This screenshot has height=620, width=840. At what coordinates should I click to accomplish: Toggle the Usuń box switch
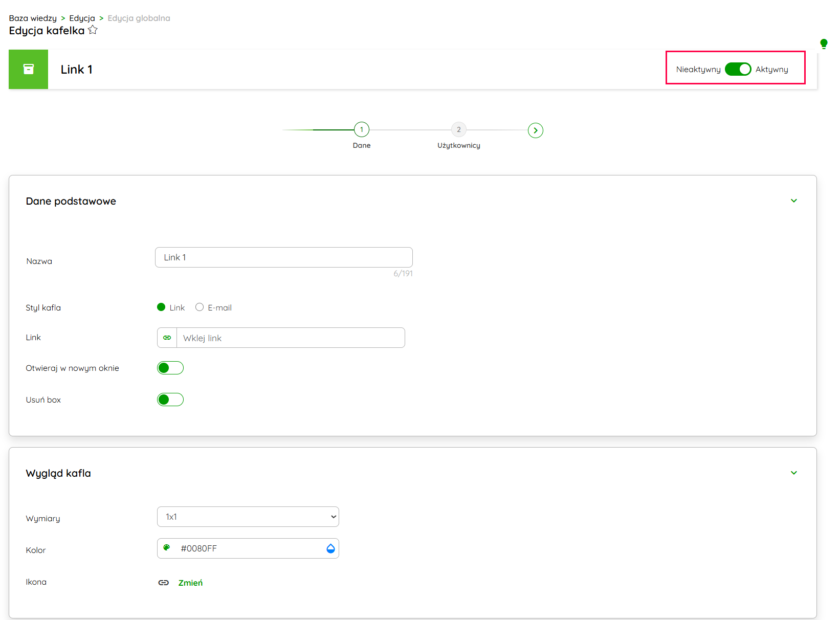click(x=170, y=400)
